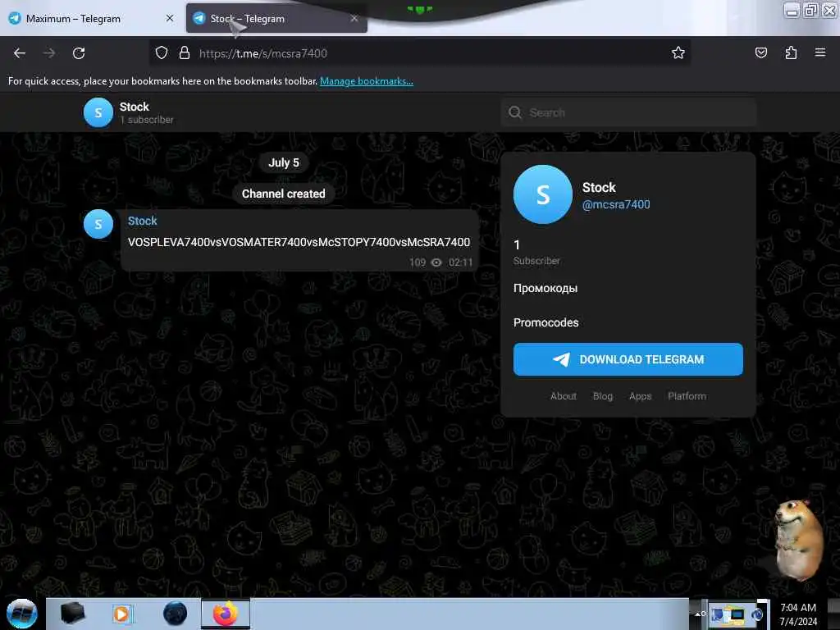Click the monitor icon in system tray
The height and width of the screenshot is (630, 840).
click(737, 614)
